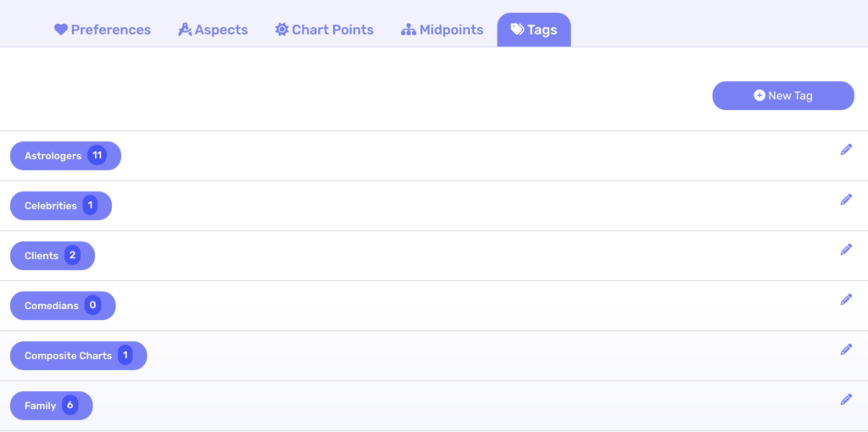Select the Celebrities tag pill
The image size is (868, 432).
(51, 206)
